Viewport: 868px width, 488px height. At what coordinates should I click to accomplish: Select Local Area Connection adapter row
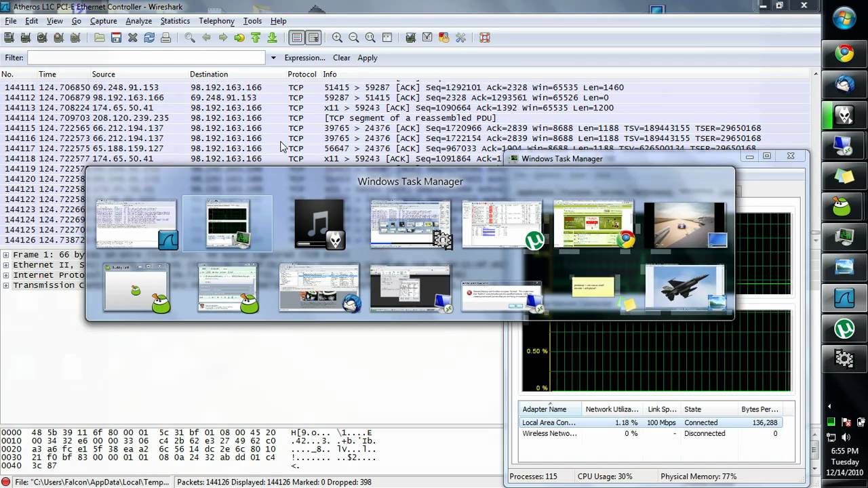click(650, 422)
